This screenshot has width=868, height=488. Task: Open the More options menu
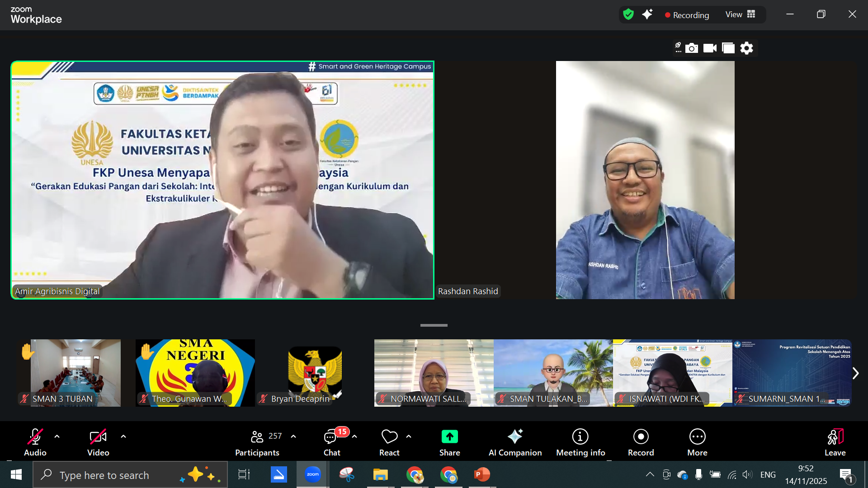(697, 441)
